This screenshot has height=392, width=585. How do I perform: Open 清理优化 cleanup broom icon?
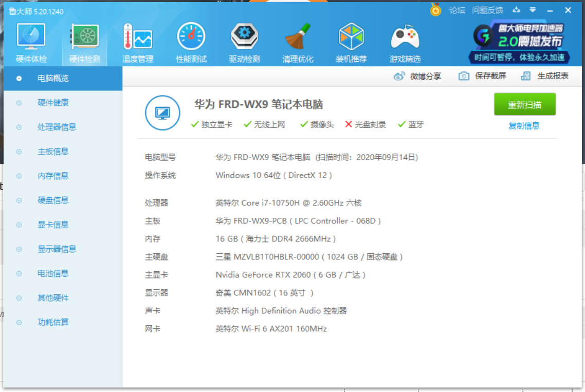click(x=298, y=43)
